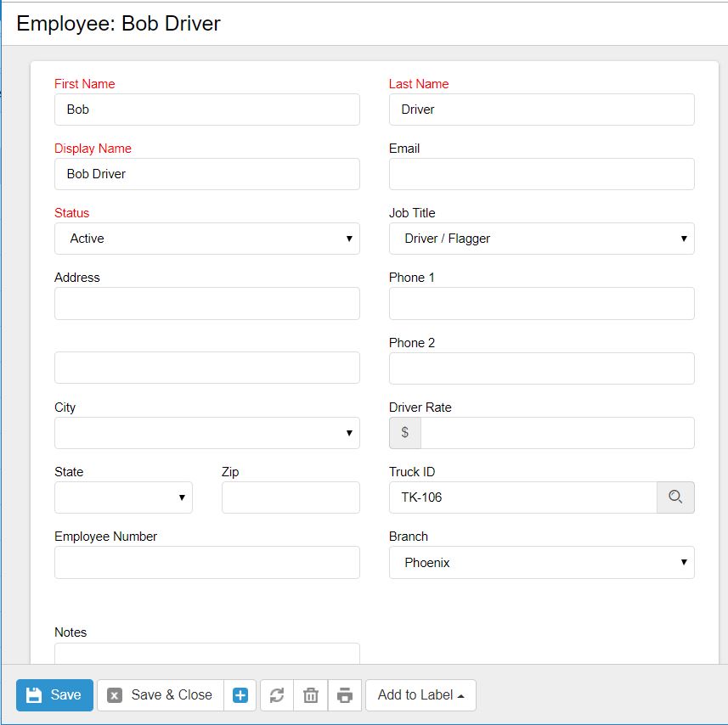Image resolution: width=728 pixels, height=725 pixels.
Task: Open the Add to Label menu
Action: click(x=420, y=695)
